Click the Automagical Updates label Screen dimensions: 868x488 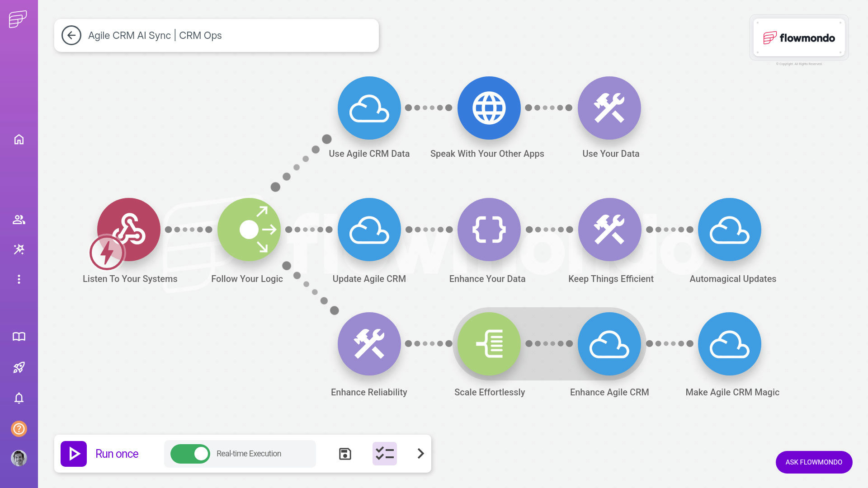[733, 279]
